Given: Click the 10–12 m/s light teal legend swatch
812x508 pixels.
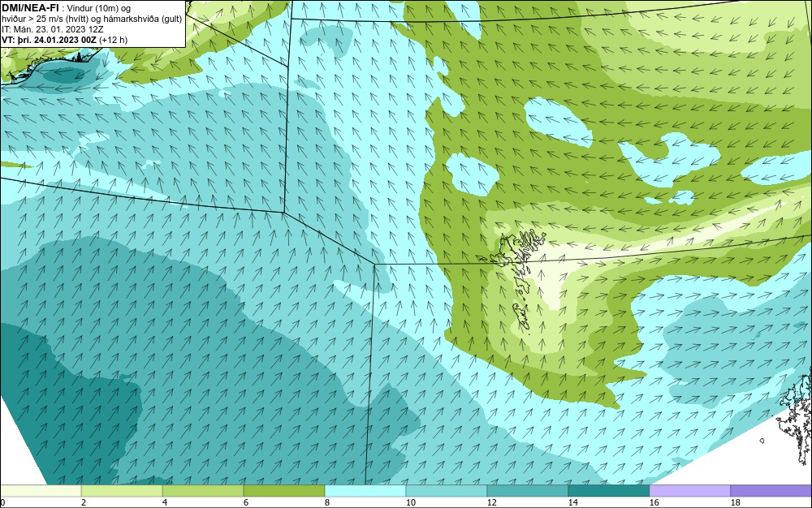Looking at the screenshot, I should coord(447,490).
